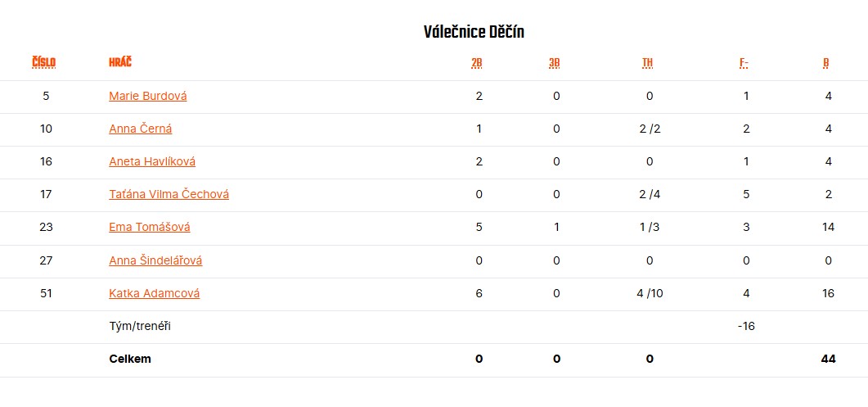Select the Taťána Vilma Čechová link

click(x=169, y=194)
